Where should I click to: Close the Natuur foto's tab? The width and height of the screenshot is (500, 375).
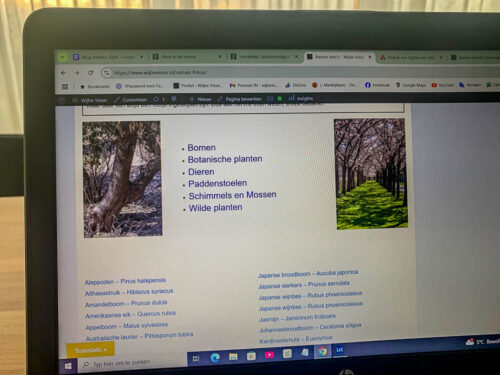tap(370, 57)
